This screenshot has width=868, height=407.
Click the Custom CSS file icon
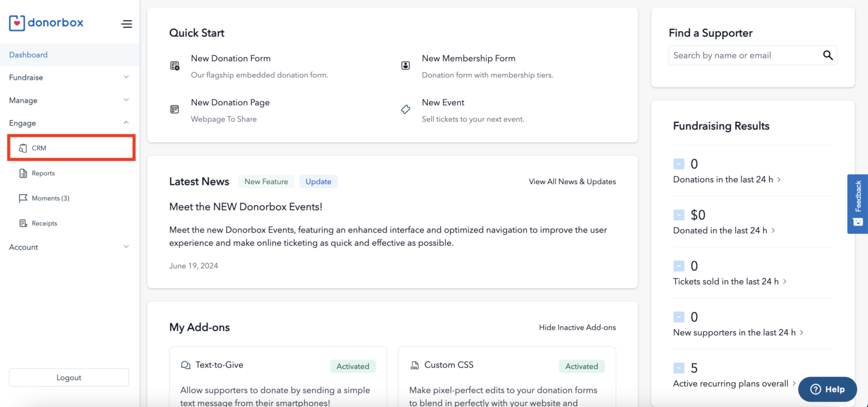point(414,365)
